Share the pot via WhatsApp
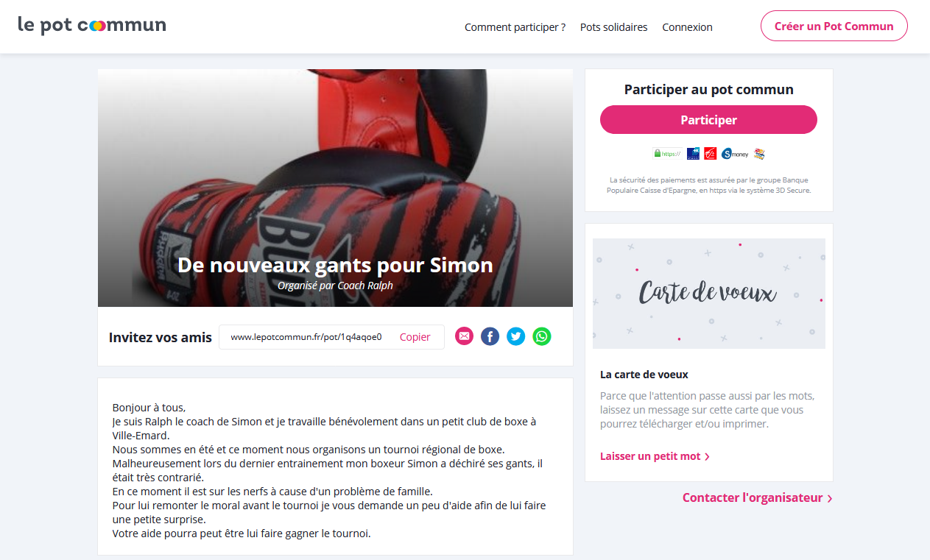 pyautogui.click(x=542, y=336)
